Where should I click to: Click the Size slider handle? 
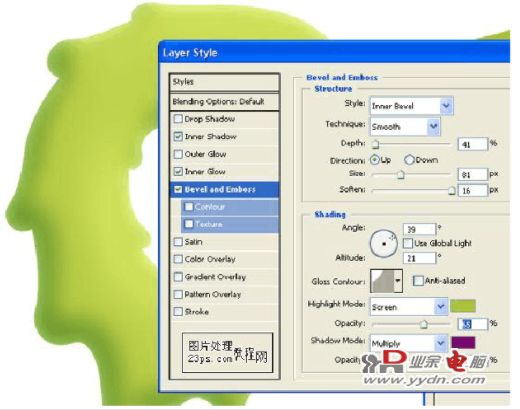(x=401, y=174)
